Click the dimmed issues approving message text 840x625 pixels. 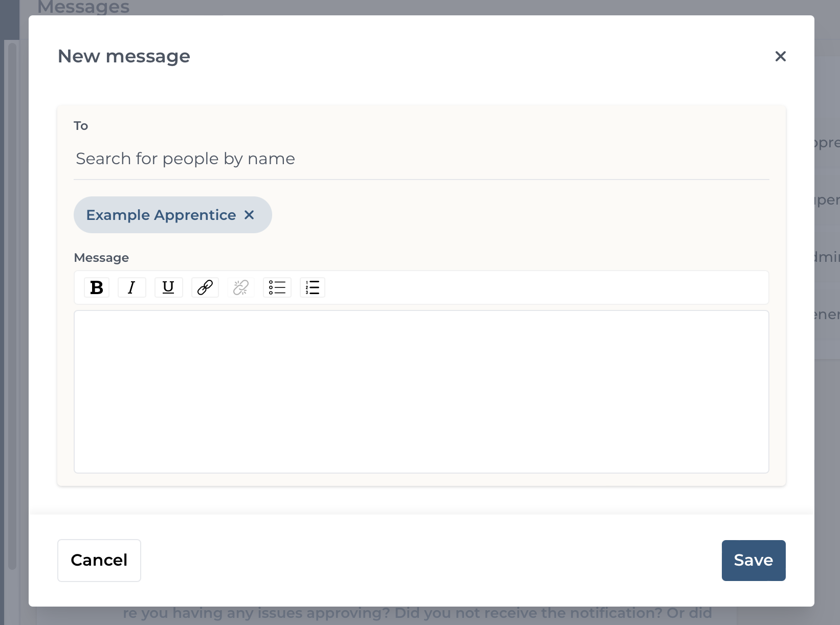click(417, 613)
